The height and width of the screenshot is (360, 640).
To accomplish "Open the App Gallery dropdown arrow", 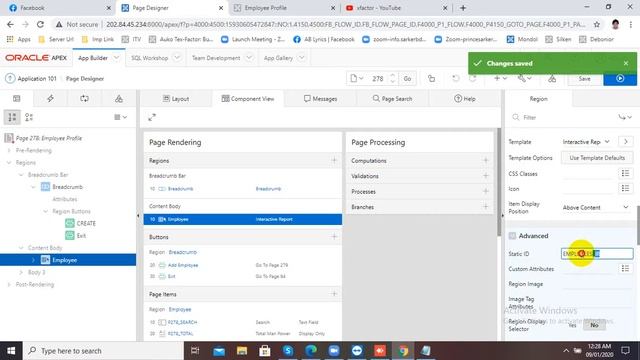I will pyautogui.click(x=302, y=58).
